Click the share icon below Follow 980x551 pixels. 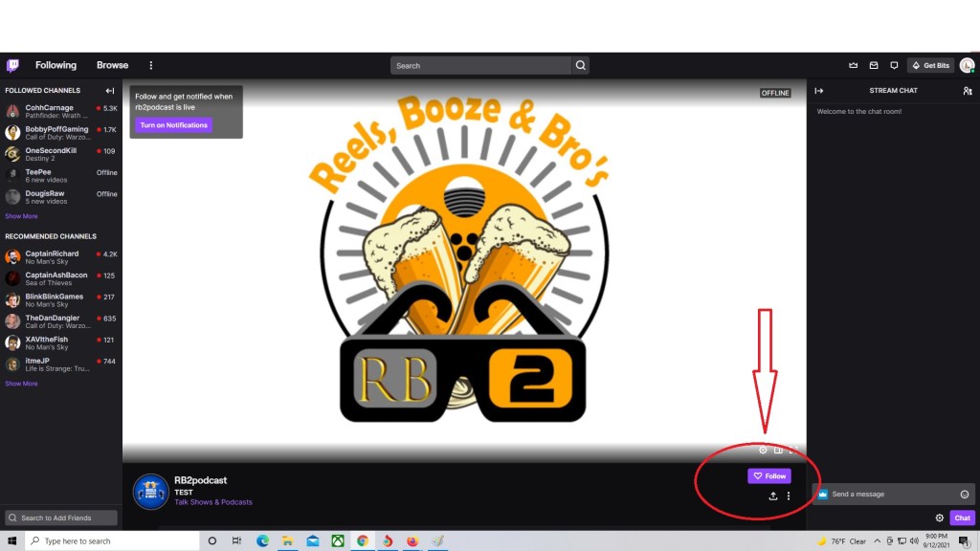coord(773,496)
